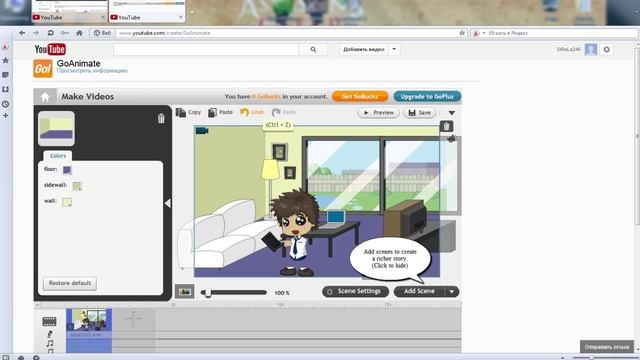
Task: Select the camera icon on the stage corner
Action: [x=202, y=131]
